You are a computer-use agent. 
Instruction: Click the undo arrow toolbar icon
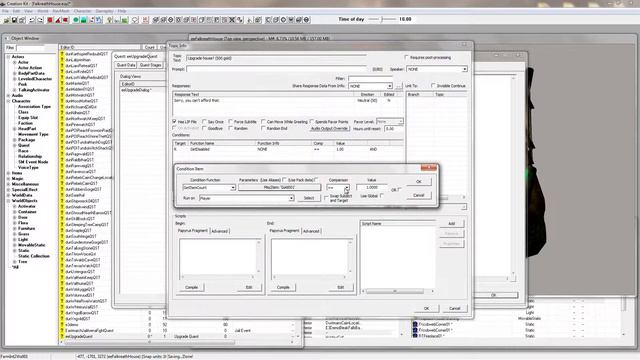click(32, 20)
